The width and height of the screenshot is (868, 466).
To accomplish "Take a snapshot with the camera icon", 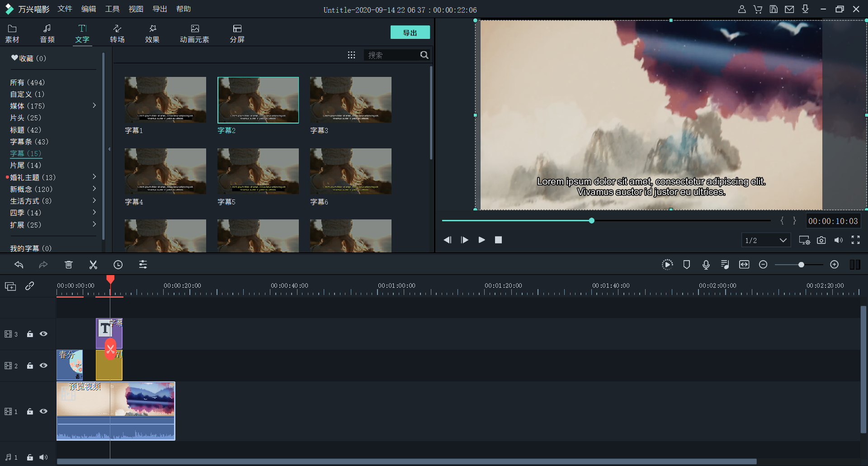I will click(821, 240).
